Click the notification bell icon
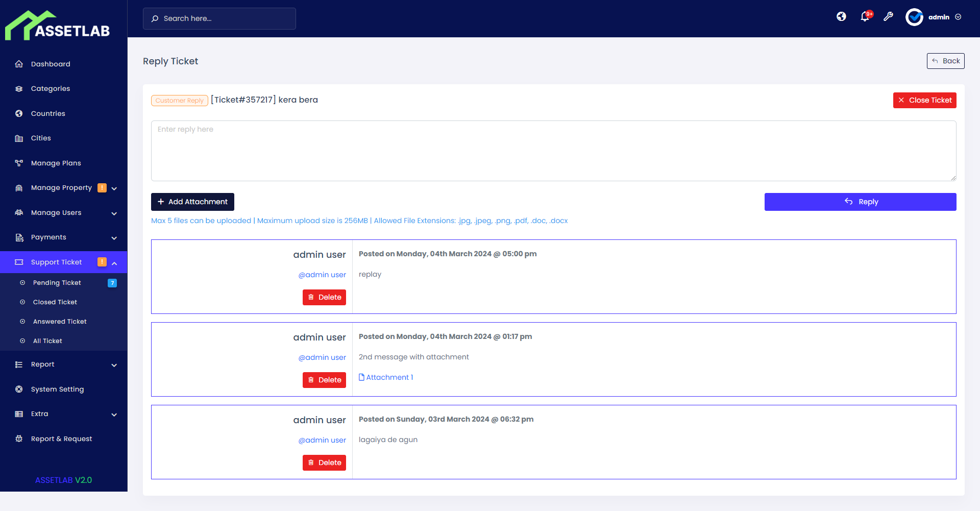The height and width of the screenshot is (511, 980). (x=865, y=16)
